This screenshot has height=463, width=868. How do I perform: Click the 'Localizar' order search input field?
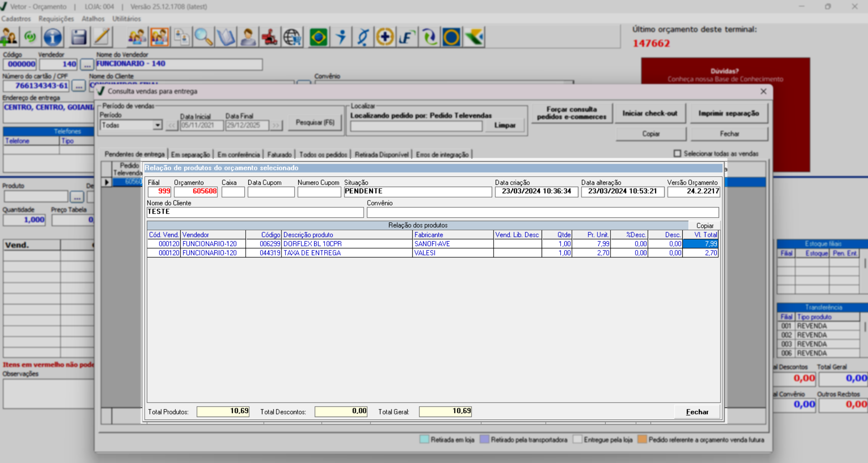pyautogui.click(x=416, y=126)
